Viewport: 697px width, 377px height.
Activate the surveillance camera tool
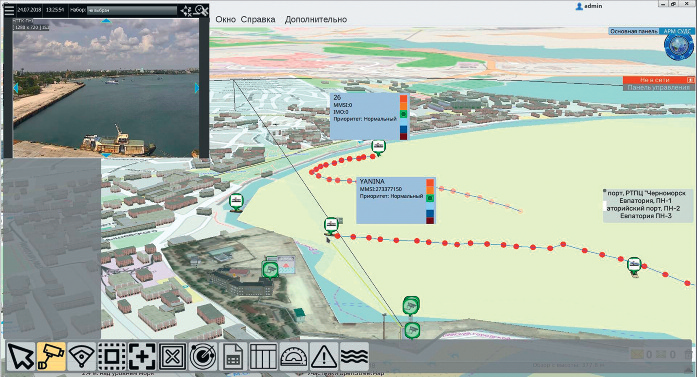(51, 356)
